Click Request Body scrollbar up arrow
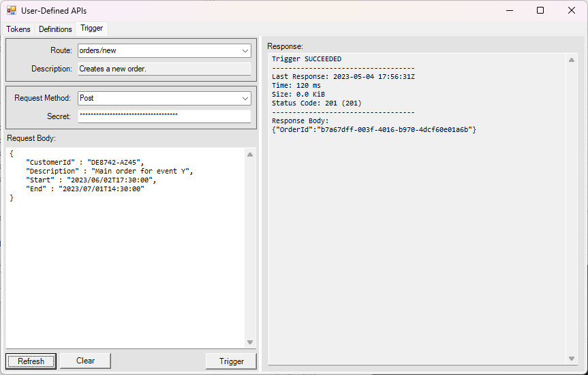Screen dimensions: 588x375 click(250, 154)
